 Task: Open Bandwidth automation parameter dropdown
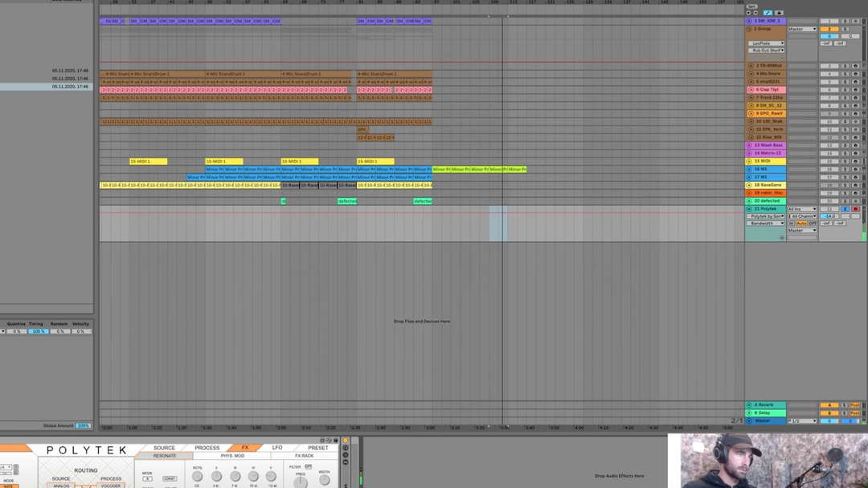(767, 223)
